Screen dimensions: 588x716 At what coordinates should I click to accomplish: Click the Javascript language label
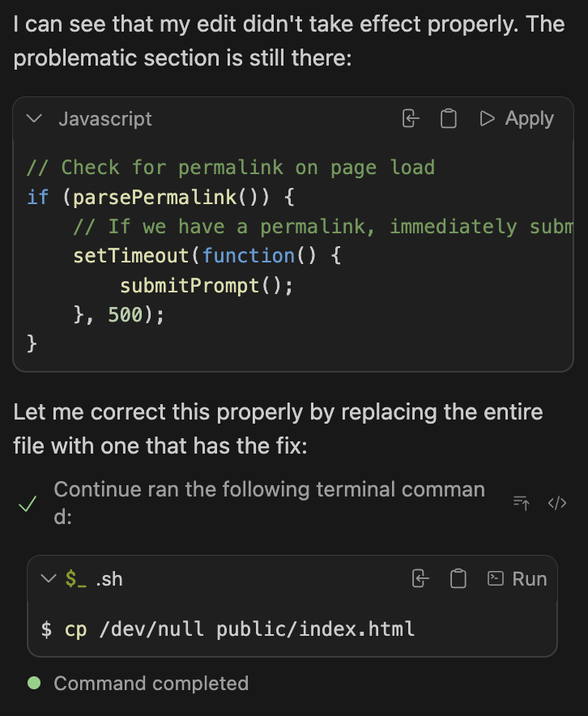pyautogui.click(x=105, y=119)
